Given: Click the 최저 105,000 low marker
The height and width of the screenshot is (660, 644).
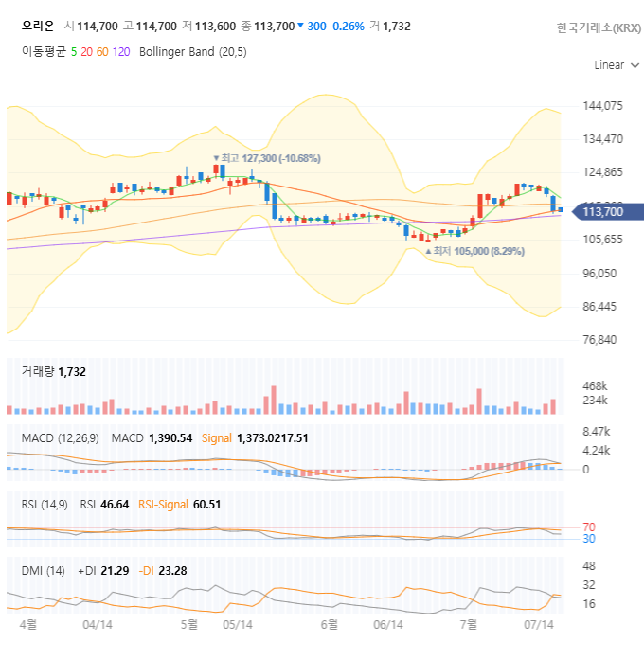Looking at the screenshot, I should coord(475,251).
